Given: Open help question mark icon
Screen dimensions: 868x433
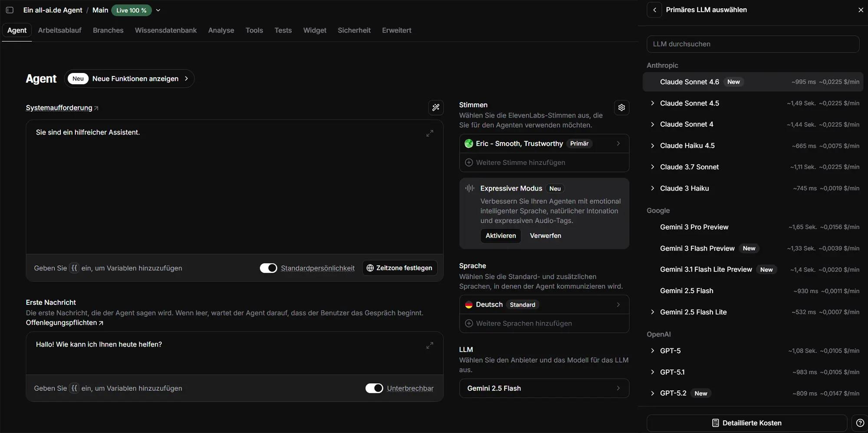Looking at the screenshot, I should [860, 423].
